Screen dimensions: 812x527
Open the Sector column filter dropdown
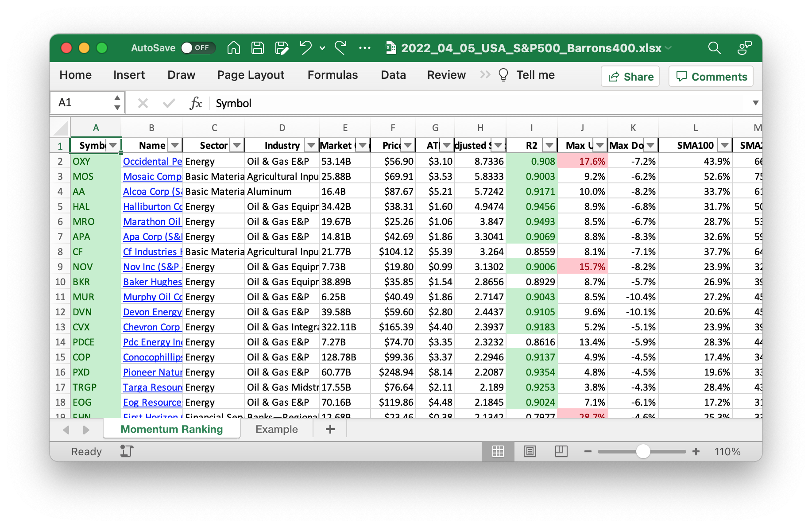[237, 145]
